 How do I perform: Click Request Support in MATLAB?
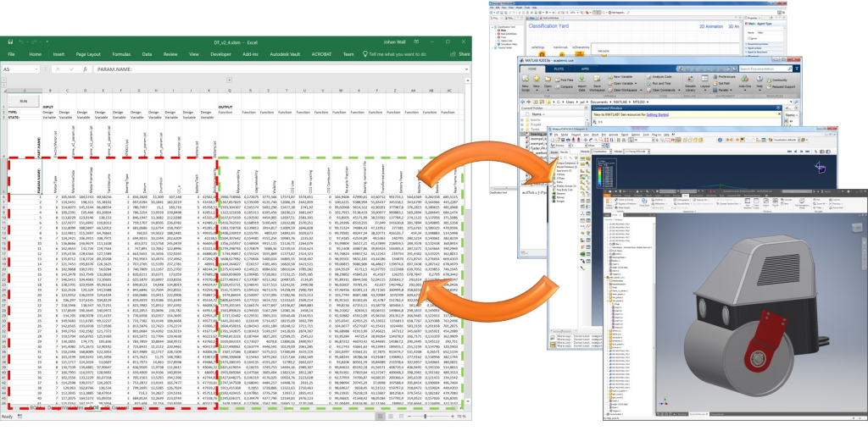tap(781, 87)
